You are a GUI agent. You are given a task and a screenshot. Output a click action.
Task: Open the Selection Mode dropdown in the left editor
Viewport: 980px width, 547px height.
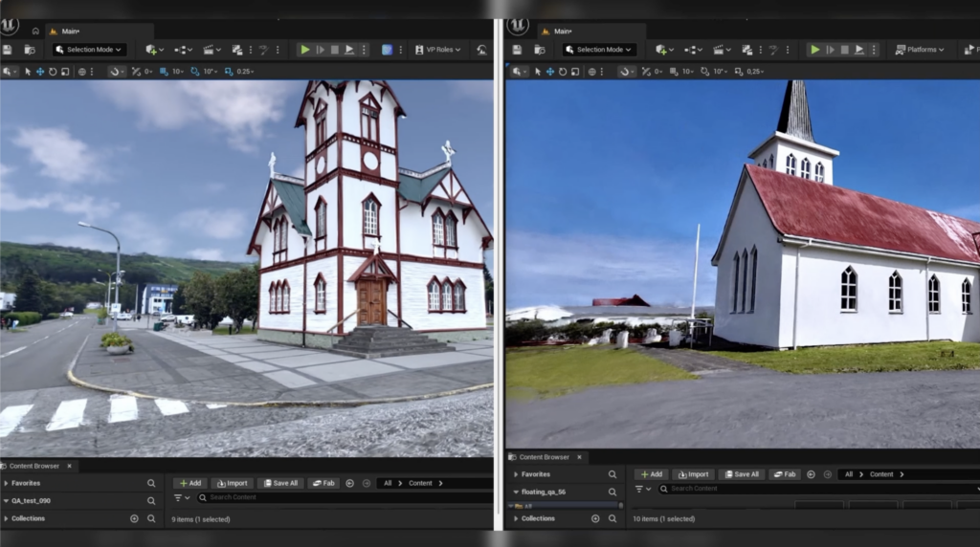[x=89, y=50]
